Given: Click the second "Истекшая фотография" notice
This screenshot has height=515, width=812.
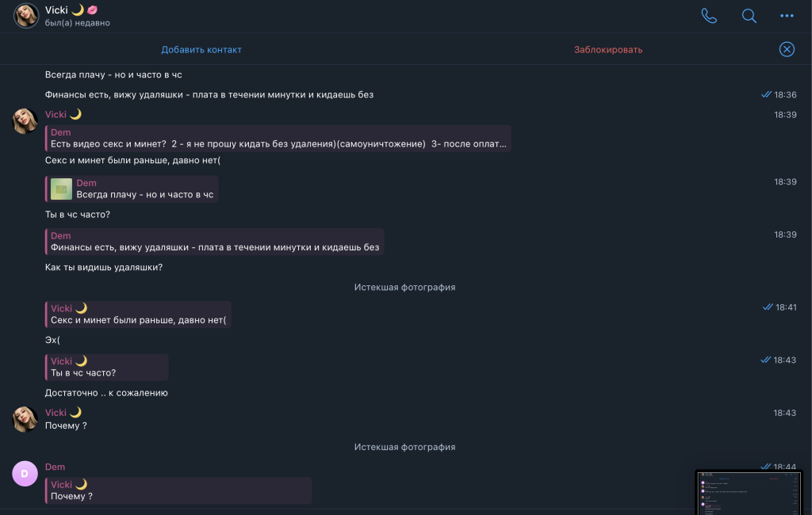Looking at the screenshot, I should click(404, 447).
